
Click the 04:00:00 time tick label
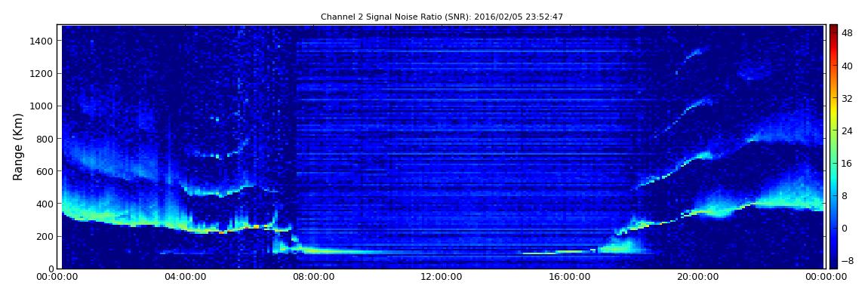pos(186,277)
